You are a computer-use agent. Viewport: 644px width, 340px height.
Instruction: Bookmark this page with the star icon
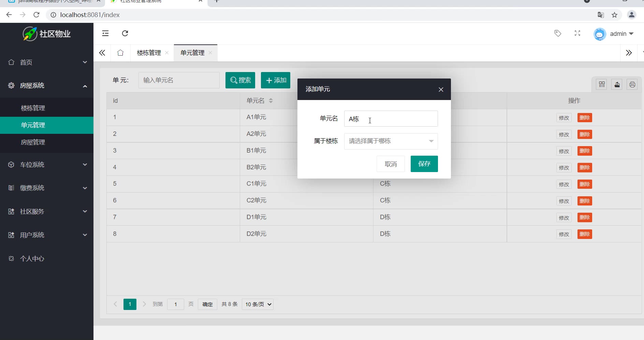(614, 15)
